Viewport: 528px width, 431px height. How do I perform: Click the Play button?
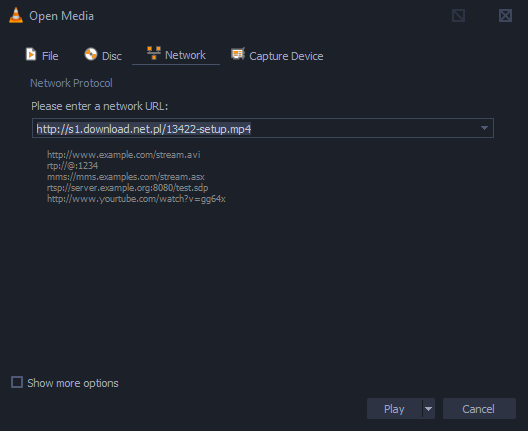click(394, 409)
